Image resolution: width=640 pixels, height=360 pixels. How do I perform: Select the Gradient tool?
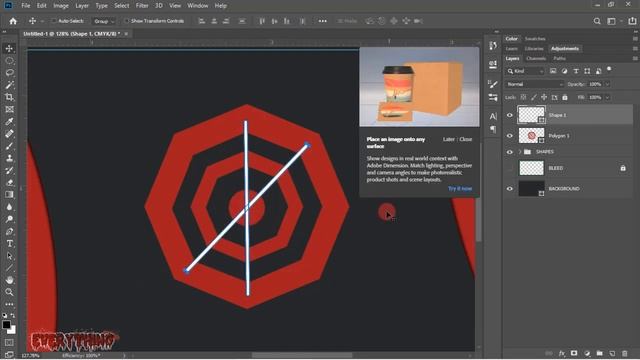point(9,195)
